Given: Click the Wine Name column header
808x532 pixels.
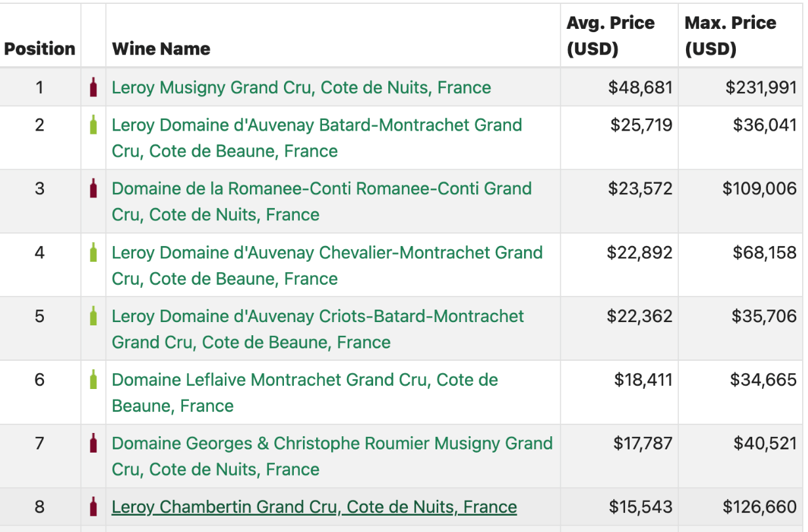Looking at the screenshot, I should point(161,49).
